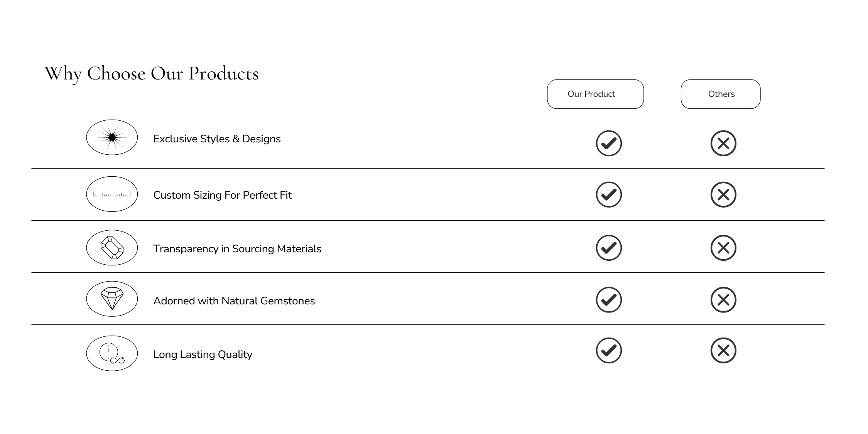Image resolution: width=868 pixels, height=434 pixels.
Task: Click the checkmark for Transparency in Sourcing Materials
Action: click(x=609, y=248)
